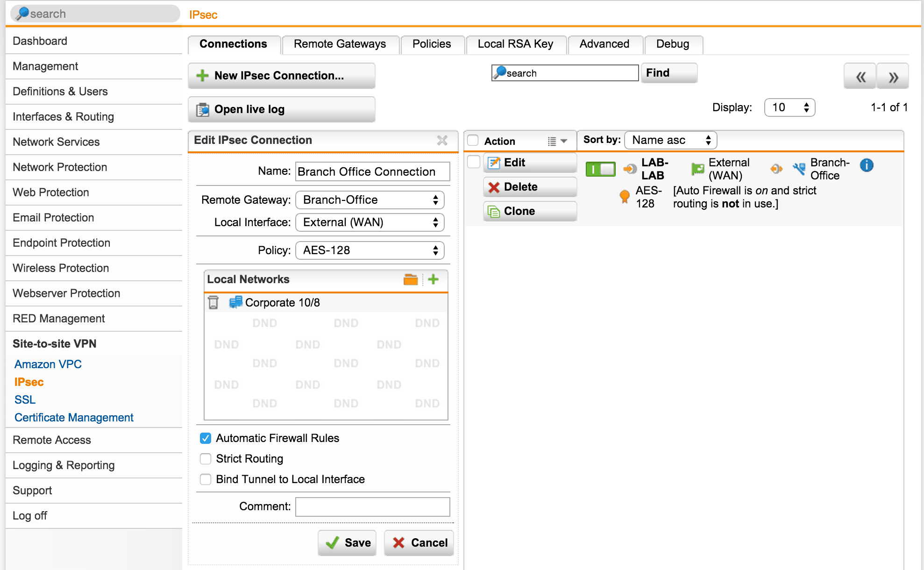
Task: Uncheck Automatic Firewall Rules
Action: click(x=206, y=438)
